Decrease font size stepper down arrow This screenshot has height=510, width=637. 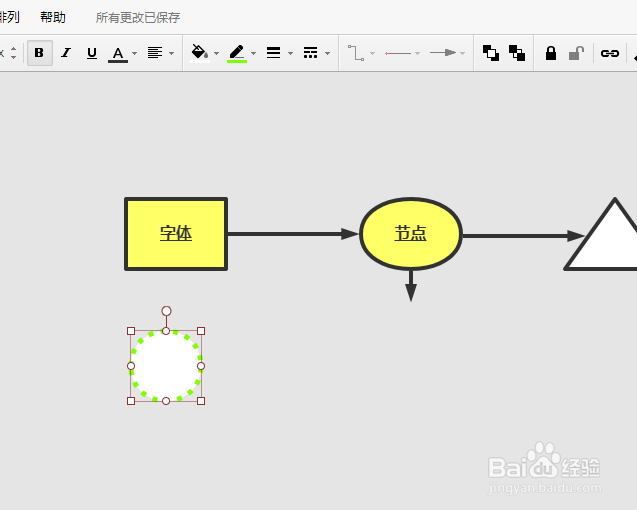[x=13, y=57]
